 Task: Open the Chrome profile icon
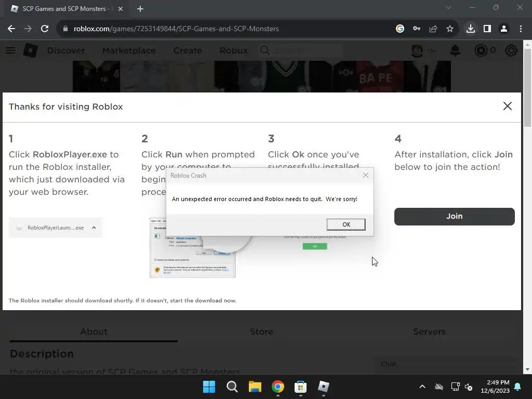tap(504, 29)
